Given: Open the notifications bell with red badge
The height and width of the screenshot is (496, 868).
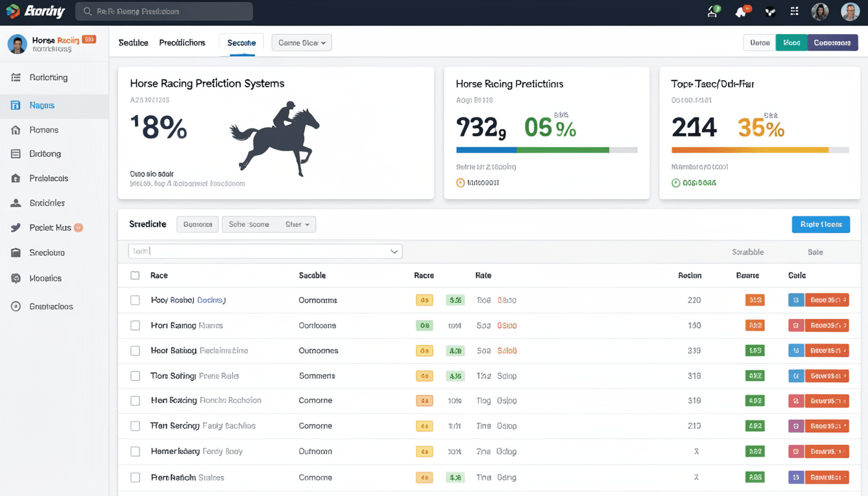Looking at the screenshot, I should (x=741, y=11).
